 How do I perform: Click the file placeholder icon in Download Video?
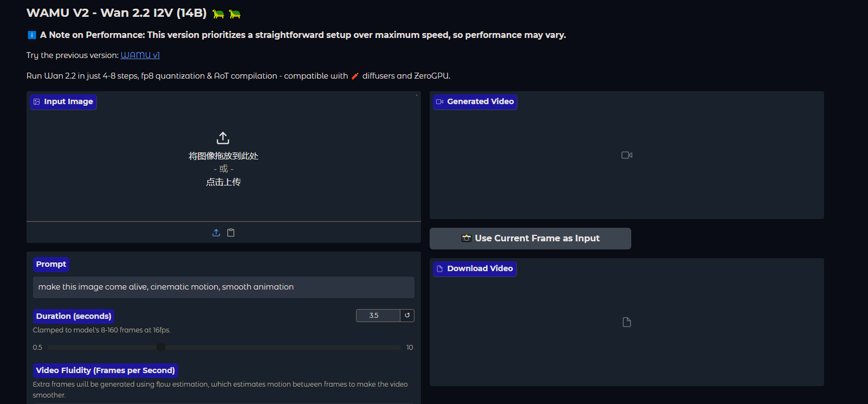(627, 322)
